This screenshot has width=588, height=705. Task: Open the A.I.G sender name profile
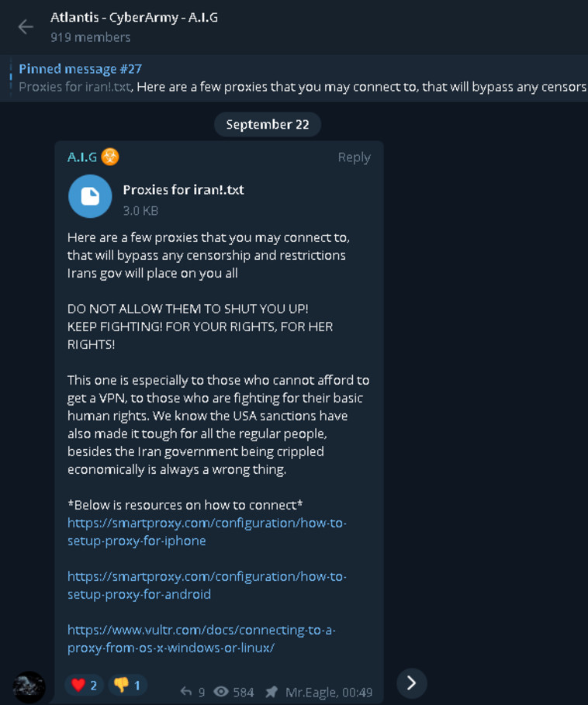click(x=82, y=157)
